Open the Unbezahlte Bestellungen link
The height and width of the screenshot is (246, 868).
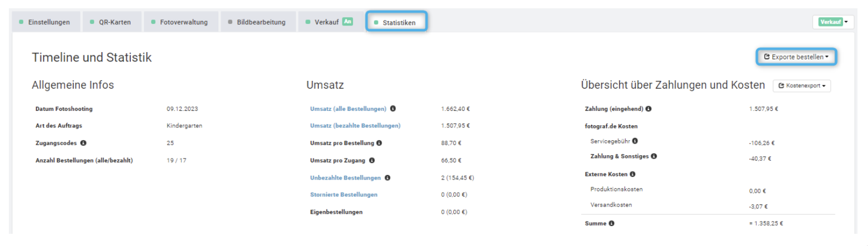coord(345,178)
